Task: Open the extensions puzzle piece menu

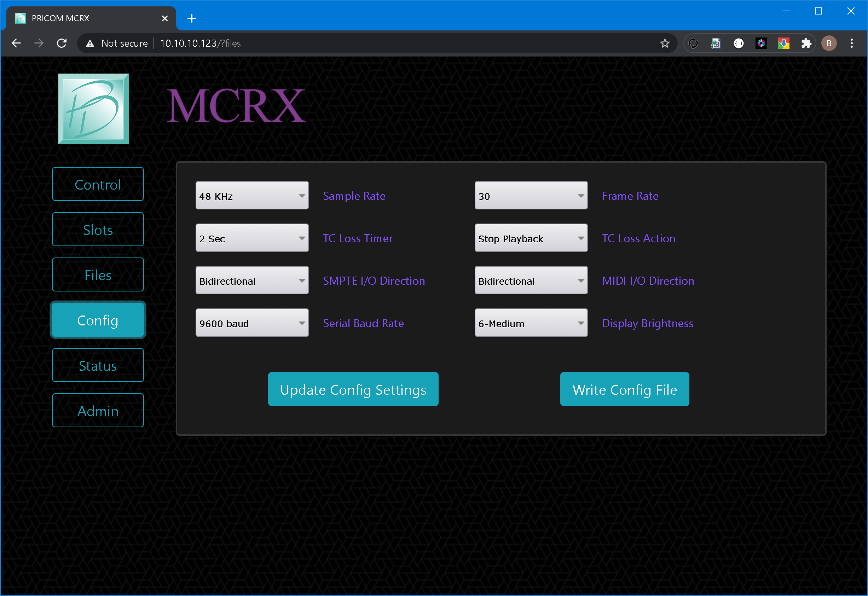Action: (806, 43)
